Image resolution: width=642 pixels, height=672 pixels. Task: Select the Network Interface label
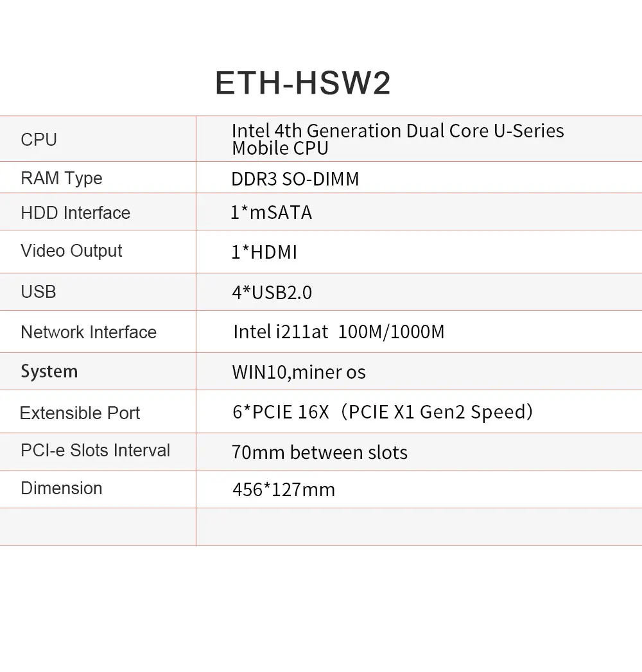(x=89, y=332)
